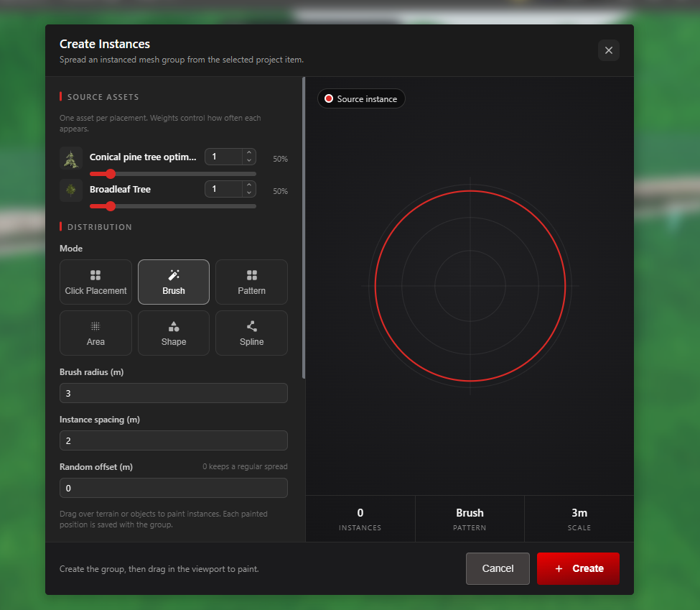Click the "0 keeps a regular spread" hint
The height and width of the screenshot is (610, 700).
pos(245,466)
